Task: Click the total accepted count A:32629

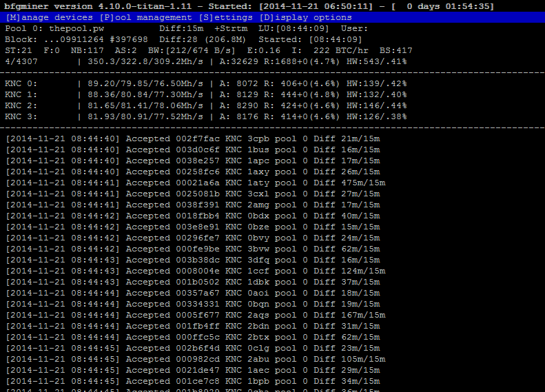Action: click(239, 61)
